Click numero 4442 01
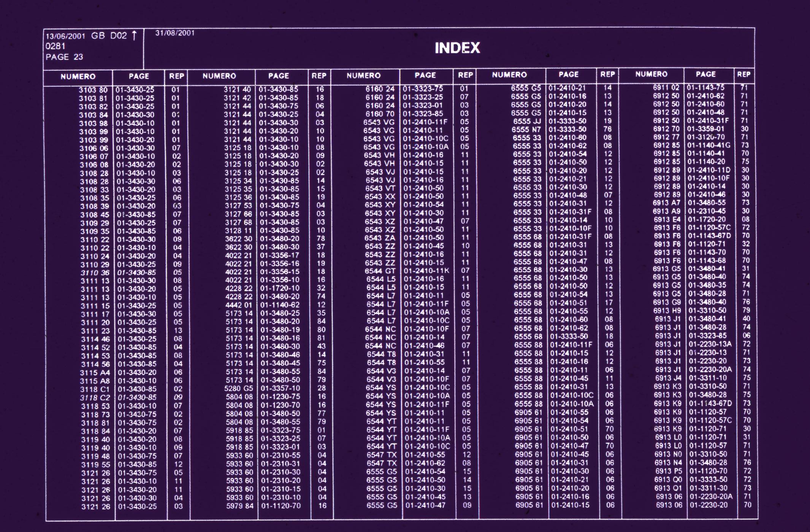 click(x=239, y=305)
